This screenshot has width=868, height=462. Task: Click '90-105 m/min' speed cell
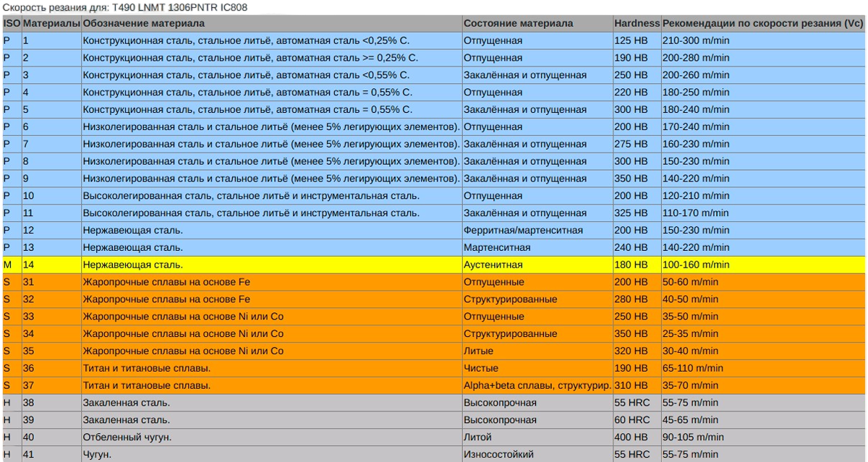coord(763,437)
